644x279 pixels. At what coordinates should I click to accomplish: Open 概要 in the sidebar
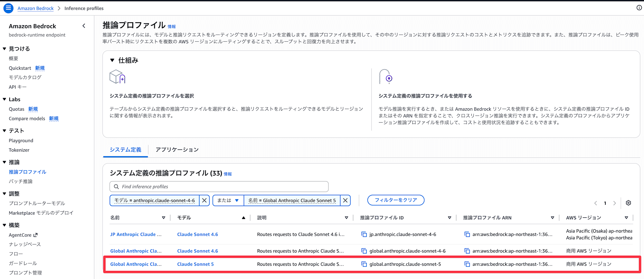click(14, 58)
